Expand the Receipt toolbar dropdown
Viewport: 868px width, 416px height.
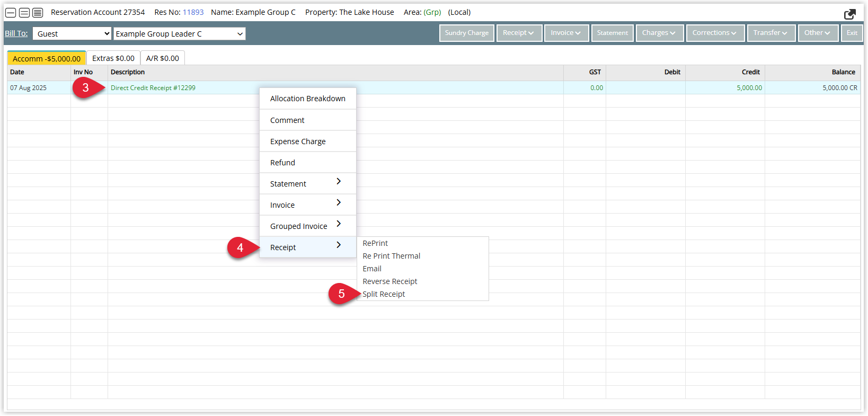coord(519,33)
